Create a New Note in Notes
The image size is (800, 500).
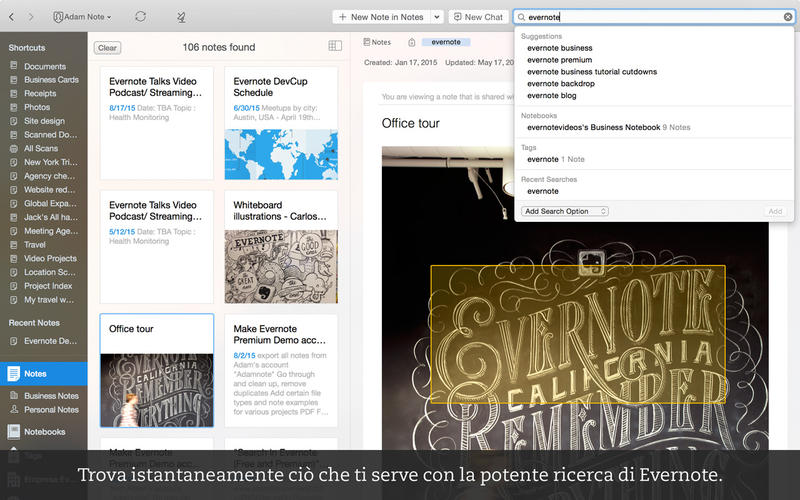382,17
